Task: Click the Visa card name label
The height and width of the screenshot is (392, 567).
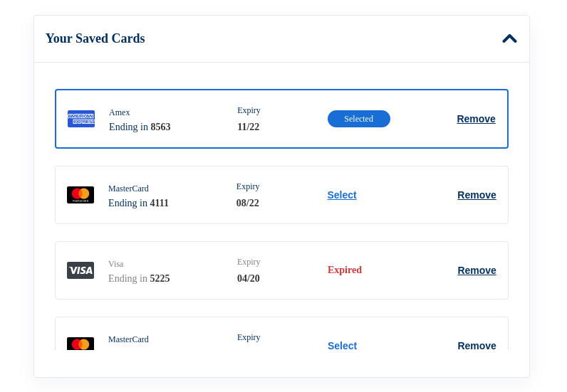Action: tap(115, 264)
